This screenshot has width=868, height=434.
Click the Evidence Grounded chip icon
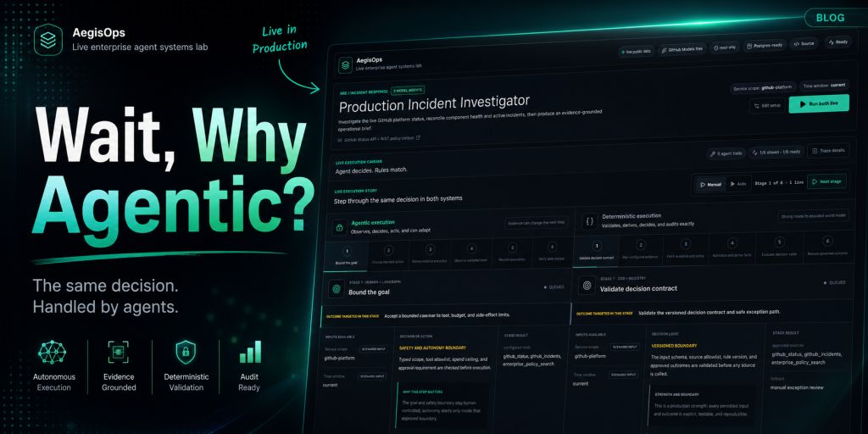[x=119, y=352]
